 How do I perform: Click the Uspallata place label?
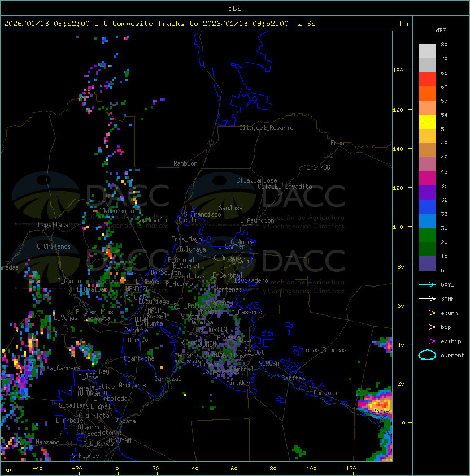(x=53, y=225)
